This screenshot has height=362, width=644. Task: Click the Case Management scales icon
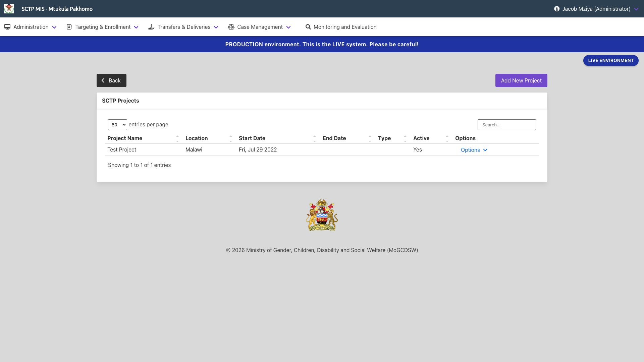pyautogui.click(x=231, y=27)
